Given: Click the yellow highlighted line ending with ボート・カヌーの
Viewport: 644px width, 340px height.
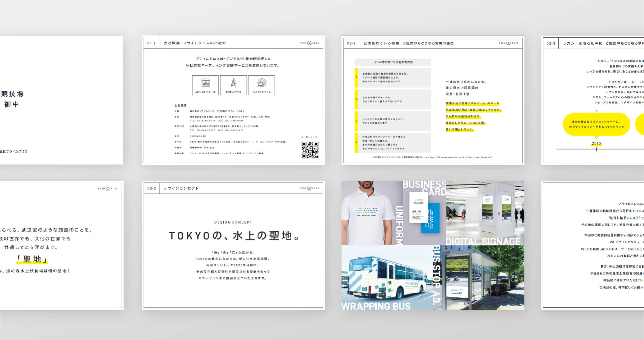Looking at the screenshot, I should click(472, 103).
